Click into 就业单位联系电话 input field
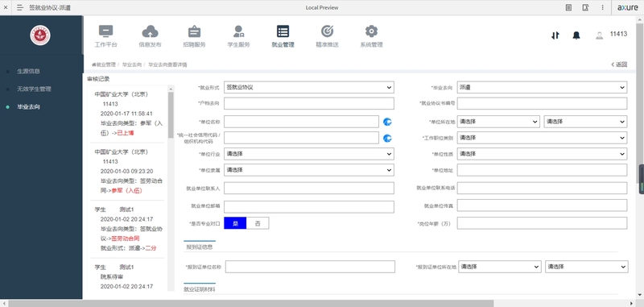 pyautogui.click(x=542, y=189)
